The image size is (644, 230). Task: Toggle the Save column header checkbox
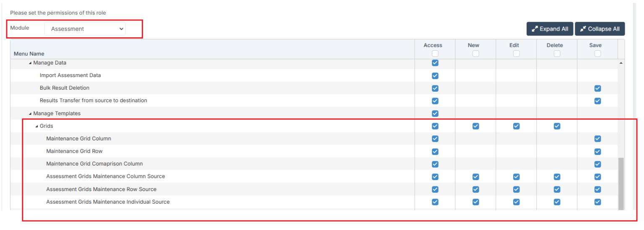597,54
